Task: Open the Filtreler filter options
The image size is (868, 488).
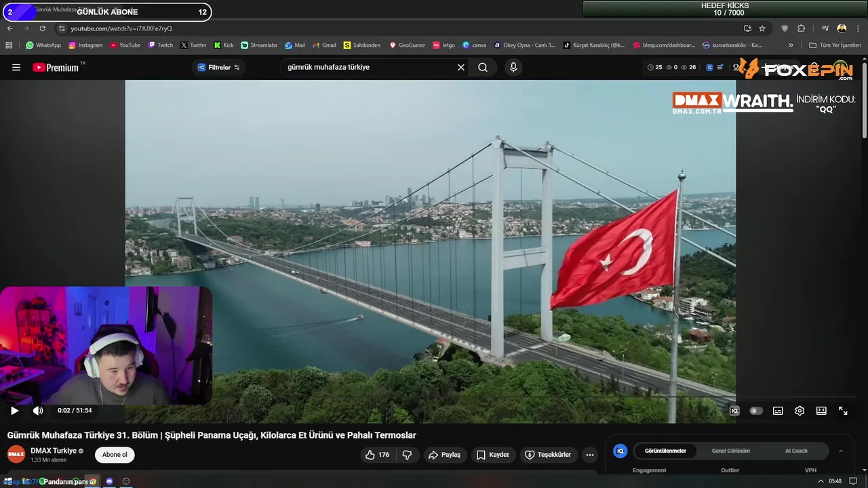Action: 218,67
